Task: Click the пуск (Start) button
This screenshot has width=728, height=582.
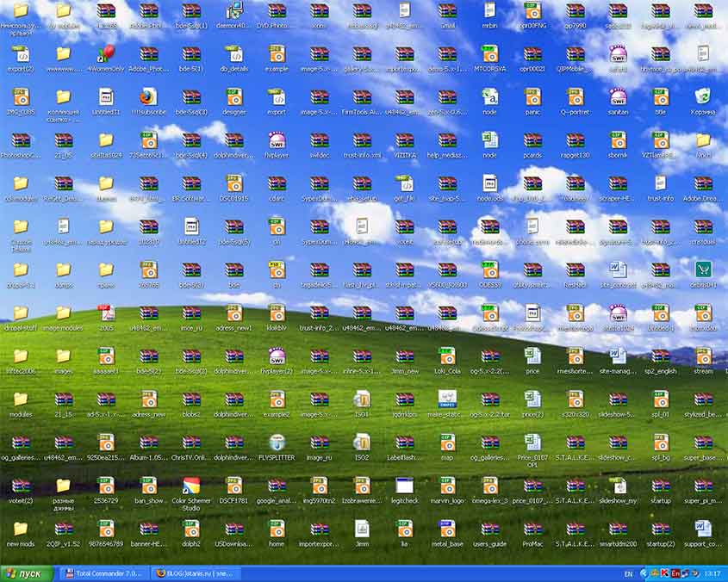Action: click(x=24, y=571)
